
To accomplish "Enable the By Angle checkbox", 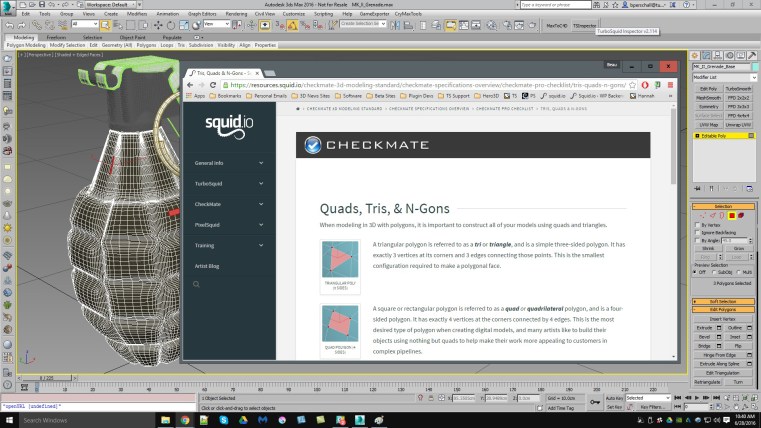I will pos(697,241).
